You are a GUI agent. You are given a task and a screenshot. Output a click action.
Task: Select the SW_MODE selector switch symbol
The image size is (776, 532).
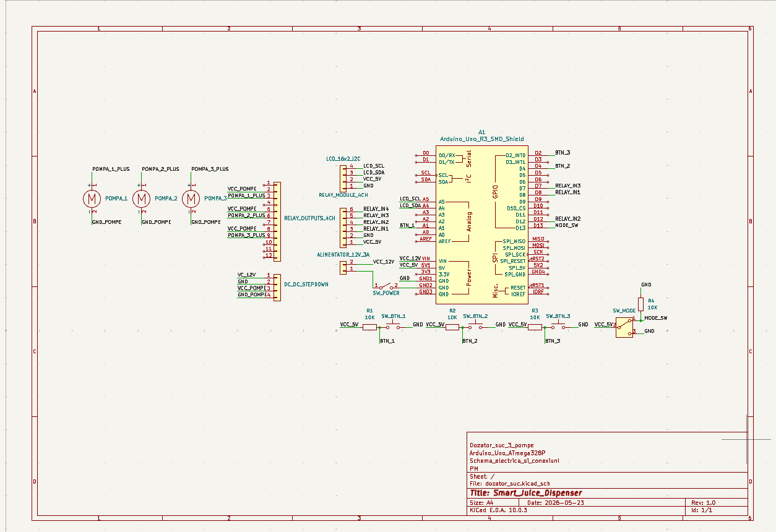tap(625, 327)
